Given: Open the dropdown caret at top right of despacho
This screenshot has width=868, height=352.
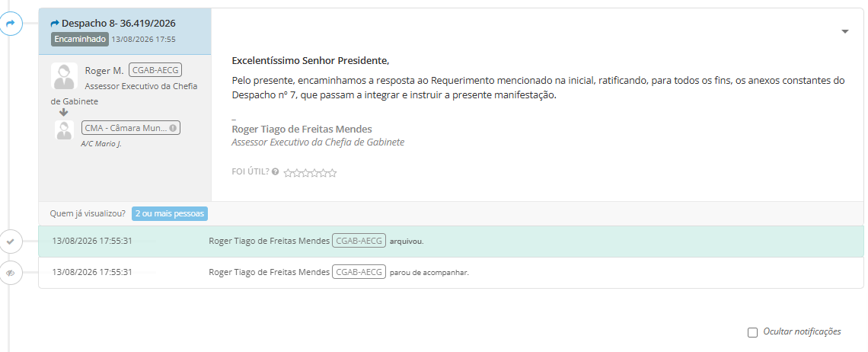Looking at the screenshot, I should coord(844,31).
